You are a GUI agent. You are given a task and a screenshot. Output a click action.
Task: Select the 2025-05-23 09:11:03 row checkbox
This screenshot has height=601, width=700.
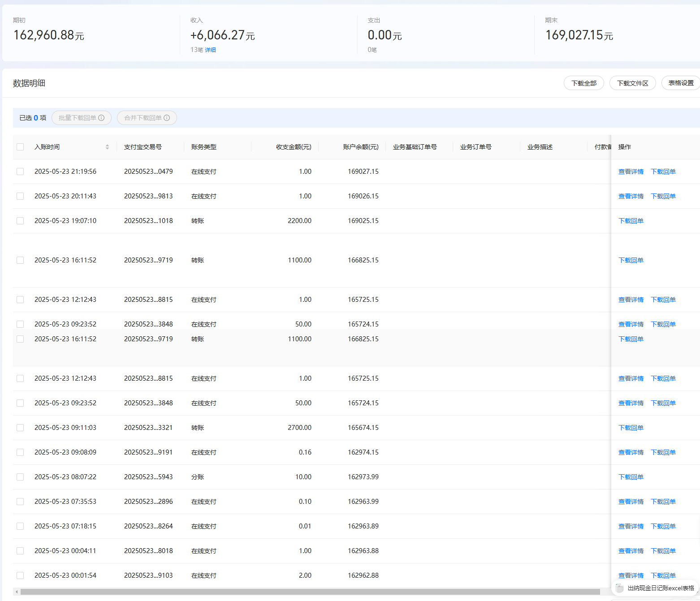point(20,428)
